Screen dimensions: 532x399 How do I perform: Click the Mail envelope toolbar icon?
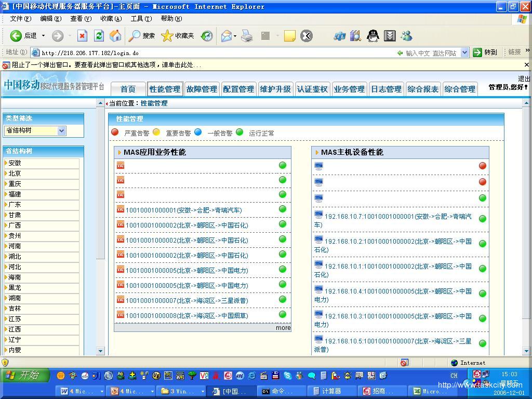(x=227, y=35)
